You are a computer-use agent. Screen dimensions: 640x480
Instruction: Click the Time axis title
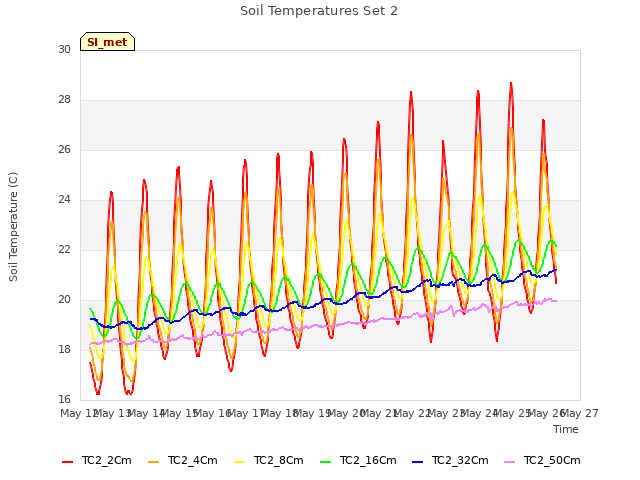coord(566,429)
